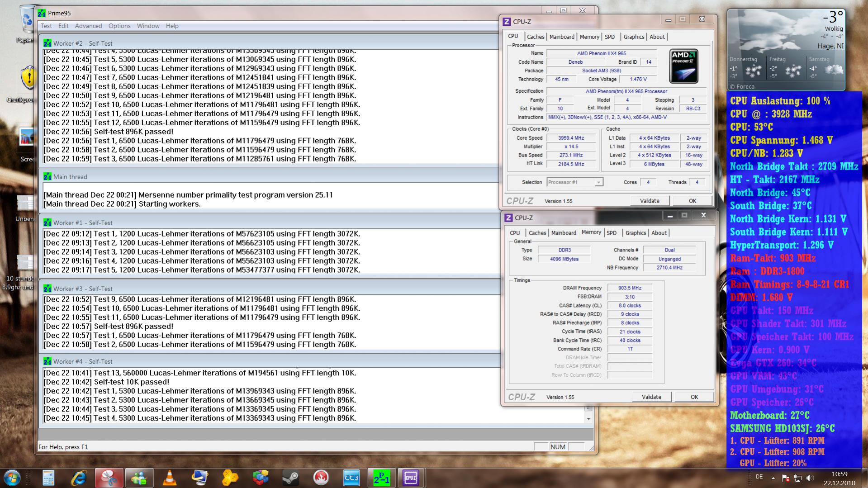868x488 pixels.
Task: Click the AMD Phenom II logo in CPU-Z
Action: [x=683, y=66]
